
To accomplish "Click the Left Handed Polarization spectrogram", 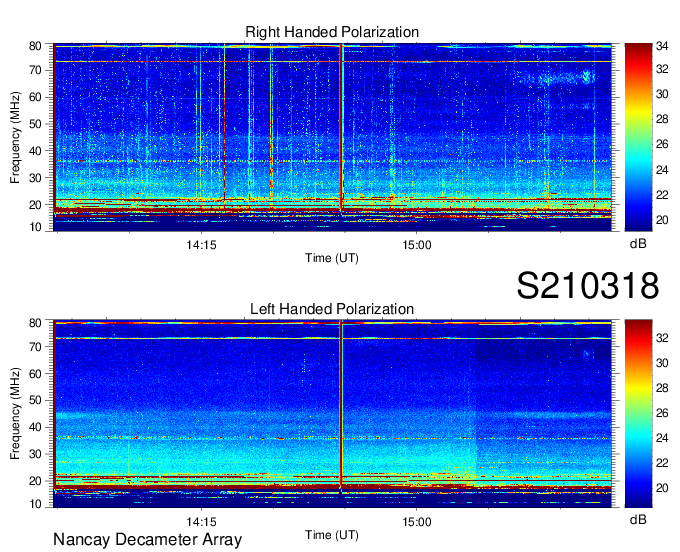I will pyautogui.click(x=333, y=414).
